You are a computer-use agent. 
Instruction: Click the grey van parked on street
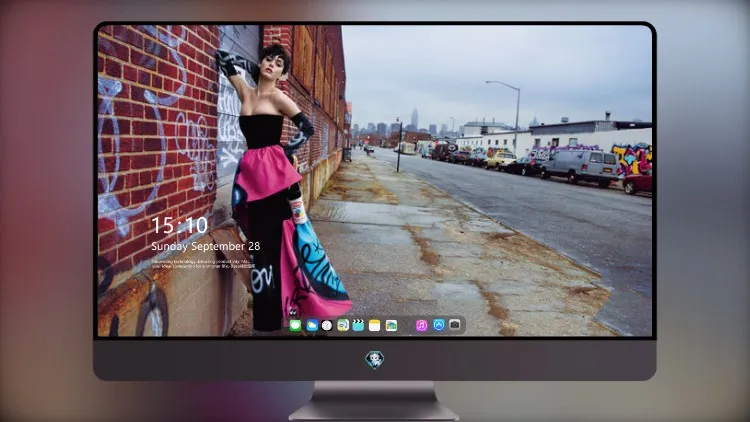581,167
